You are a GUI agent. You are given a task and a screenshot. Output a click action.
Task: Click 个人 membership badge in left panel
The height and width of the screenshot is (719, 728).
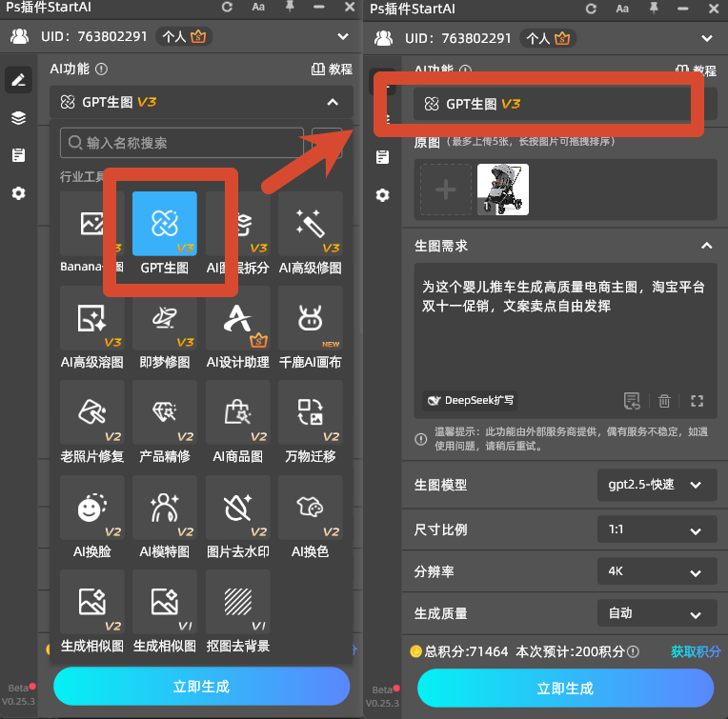tap(184, 36)
